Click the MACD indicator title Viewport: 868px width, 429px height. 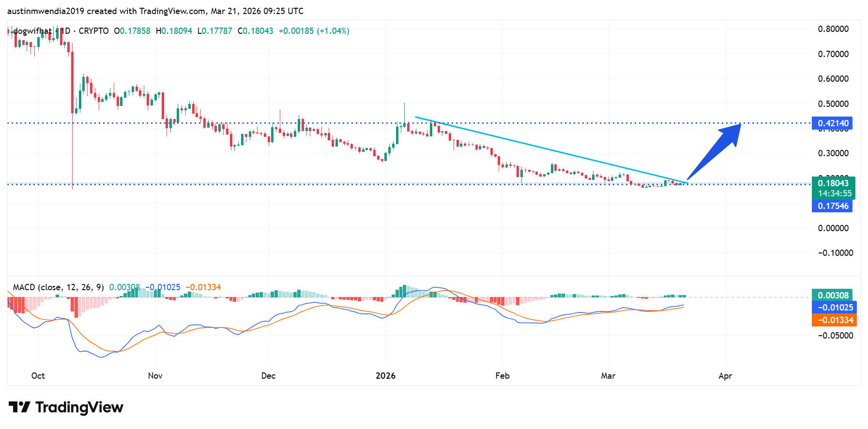[x=58, y=287]
